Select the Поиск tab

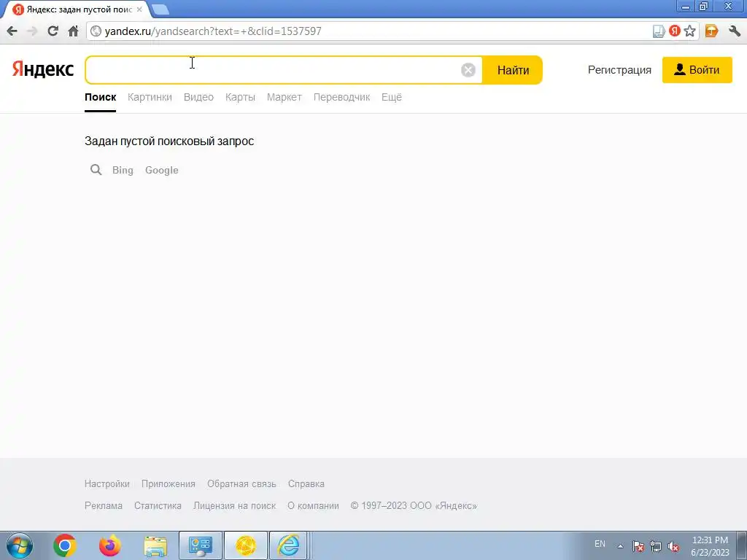click(x=101, y=97)
